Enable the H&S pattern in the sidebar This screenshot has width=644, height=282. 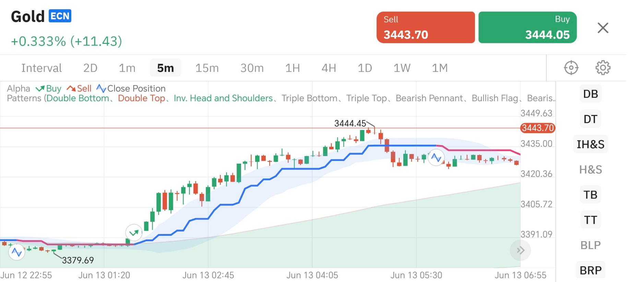(x=590, y=169)
